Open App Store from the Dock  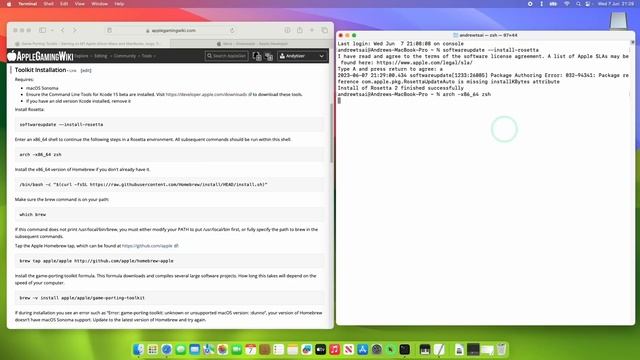tap(362, 349)
